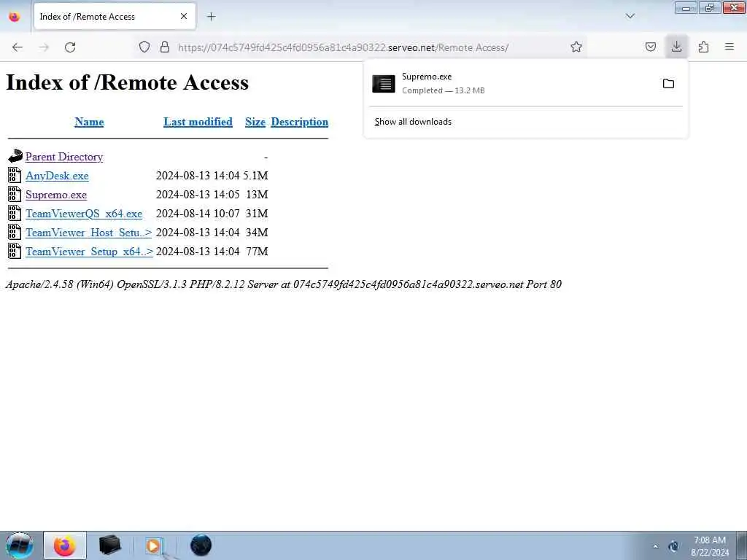Viewport: 747px width, 560px height.
Task: Open the Firefox hamburger application menu
Action: [x=729, y=47]
